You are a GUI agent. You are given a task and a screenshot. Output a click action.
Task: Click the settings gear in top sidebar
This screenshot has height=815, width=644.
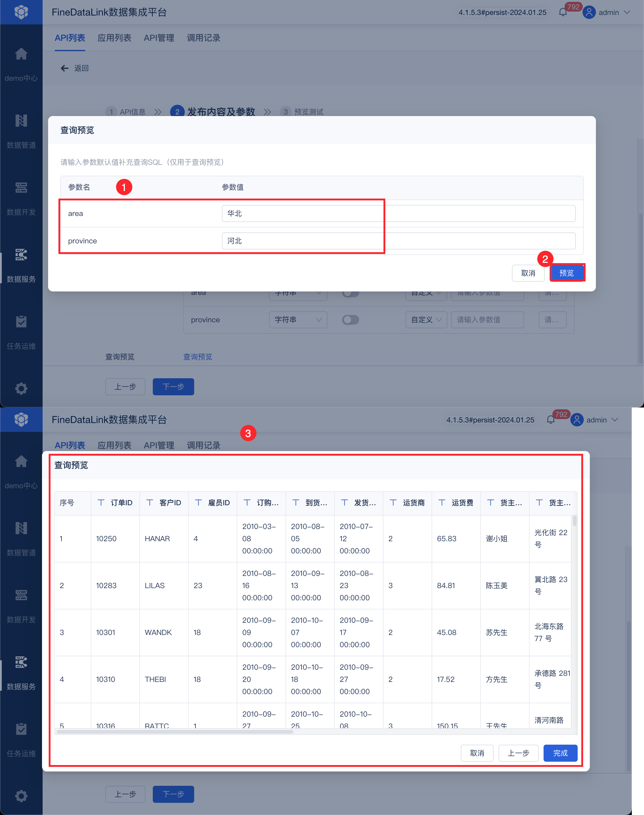[21, 388]
